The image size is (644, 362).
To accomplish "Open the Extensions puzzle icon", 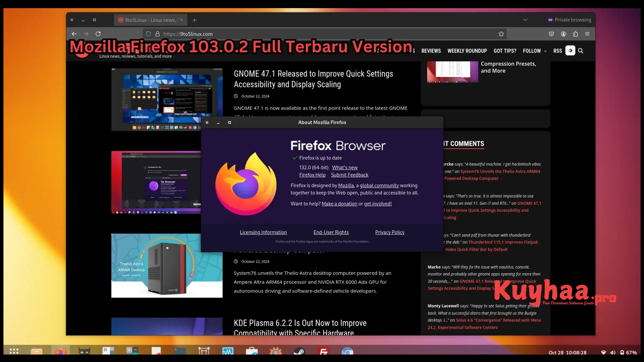I will (576, 34).
